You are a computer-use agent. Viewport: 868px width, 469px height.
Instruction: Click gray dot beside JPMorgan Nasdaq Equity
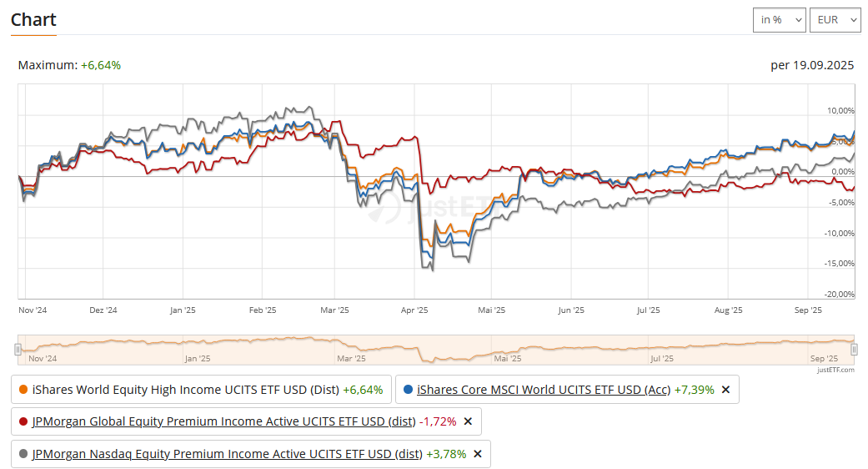(x=23, y=454)
